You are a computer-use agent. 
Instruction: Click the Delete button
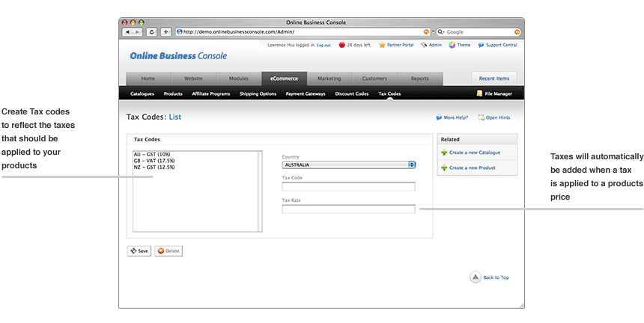(x=168, y=250)
